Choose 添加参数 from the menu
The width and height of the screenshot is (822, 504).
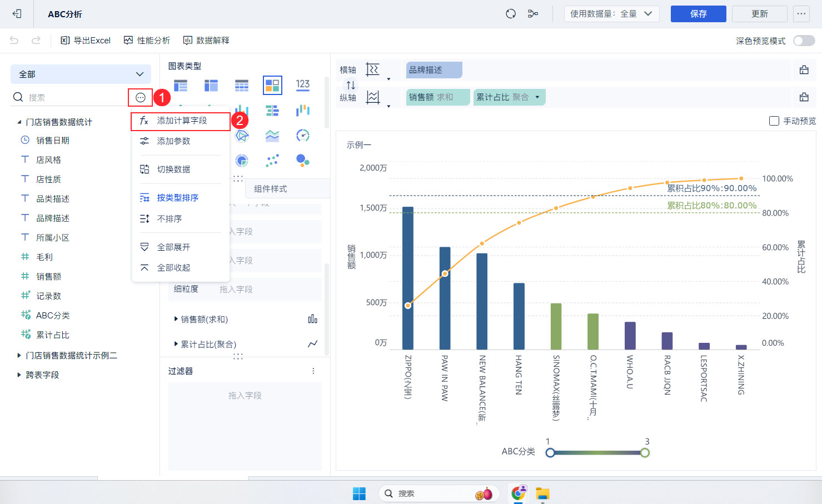181,141
